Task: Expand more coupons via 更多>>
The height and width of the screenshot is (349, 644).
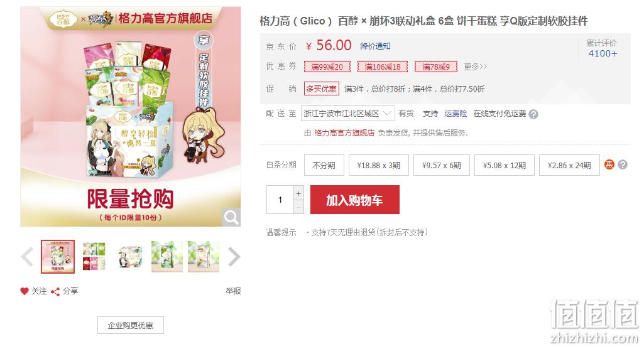Action: [475, 67]
